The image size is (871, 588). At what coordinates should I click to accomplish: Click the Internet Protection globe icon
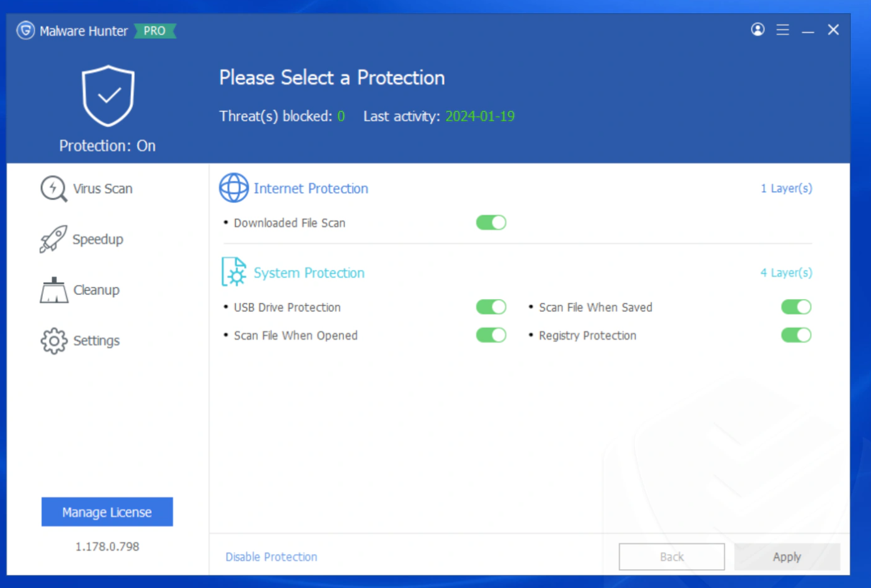pyautogui.click(x=234, y=188)
